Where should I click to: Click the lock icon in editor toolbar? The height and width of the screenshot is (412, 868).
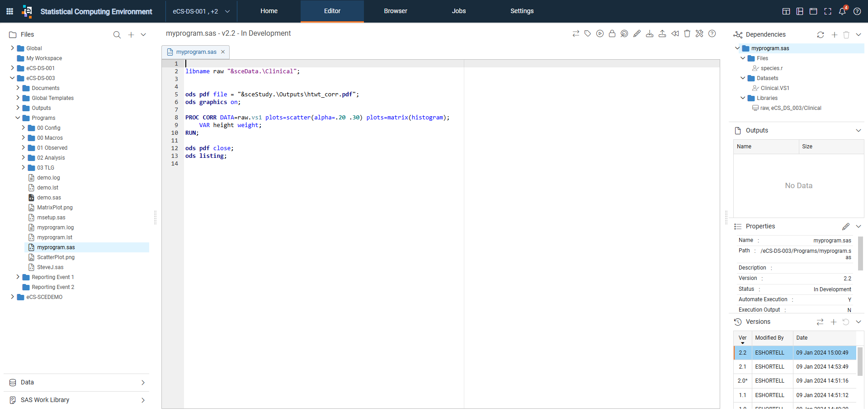click(612, 33)
